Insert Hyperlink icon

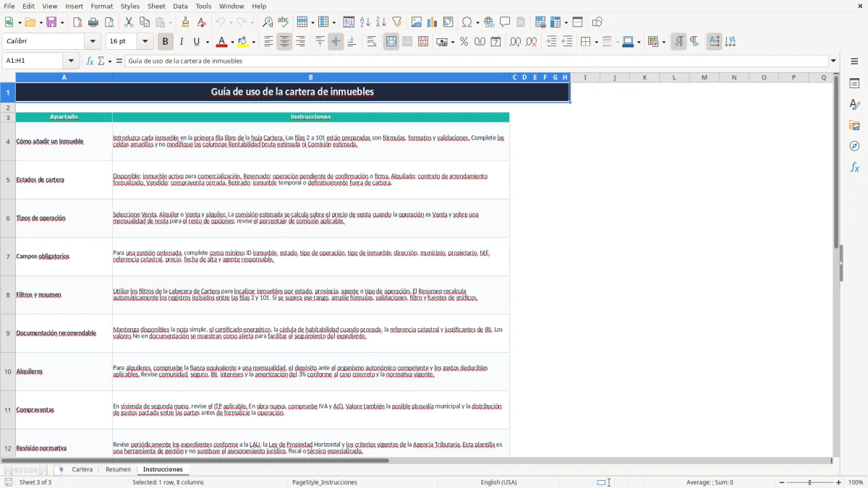coord(489,22)
